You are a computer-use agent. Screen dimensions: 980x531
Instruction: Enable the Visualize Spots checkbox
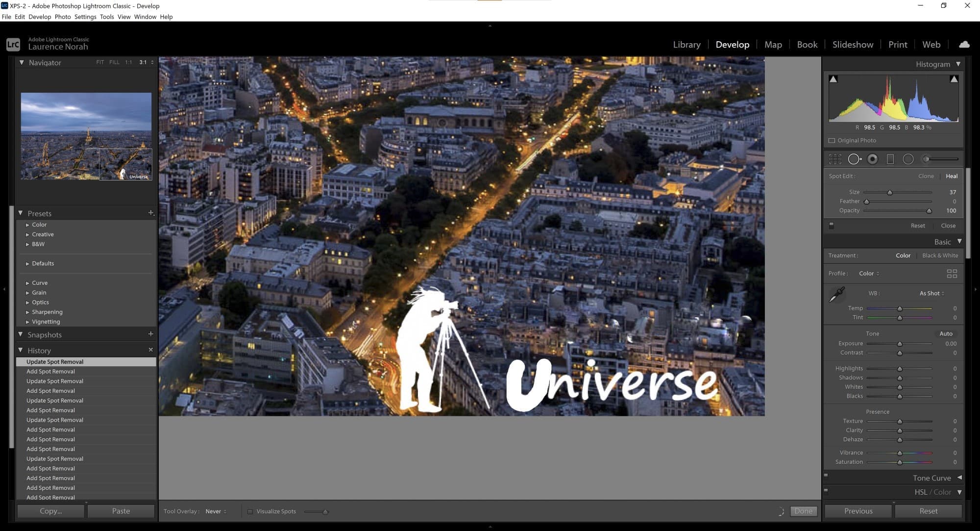[x=250, y=511]
